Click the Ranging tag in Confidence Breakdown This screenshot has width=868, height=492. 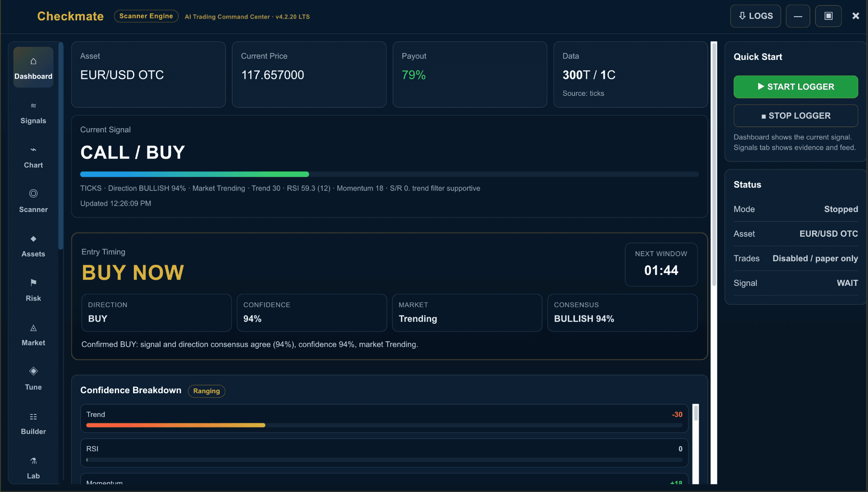click(x=206, y=391)
